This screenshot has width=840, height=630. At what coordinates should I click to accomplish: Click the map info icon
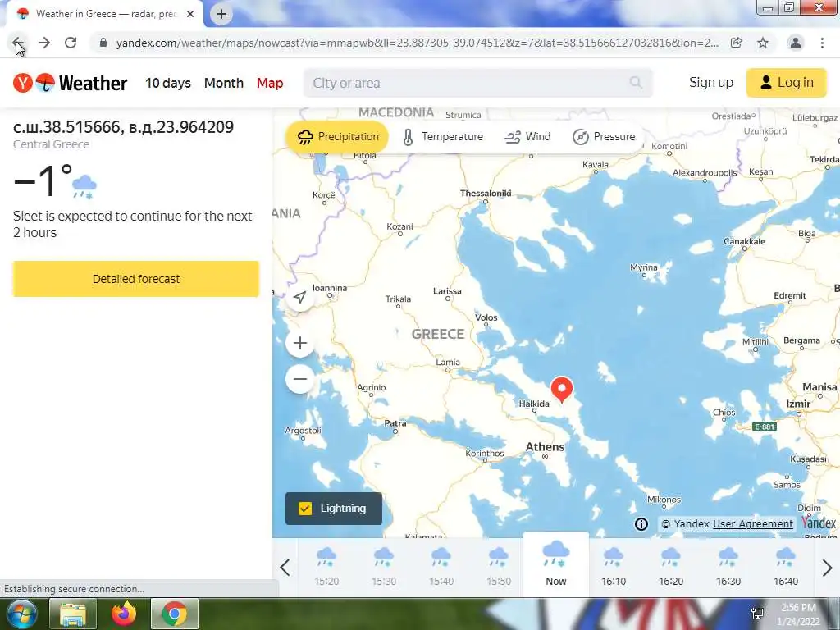click(x=641, y=524)
